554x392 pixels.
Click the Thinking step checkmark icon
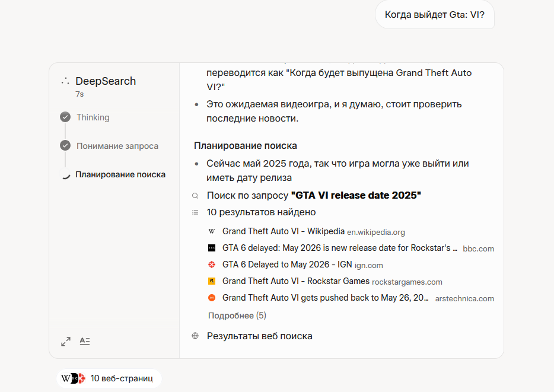65,117
